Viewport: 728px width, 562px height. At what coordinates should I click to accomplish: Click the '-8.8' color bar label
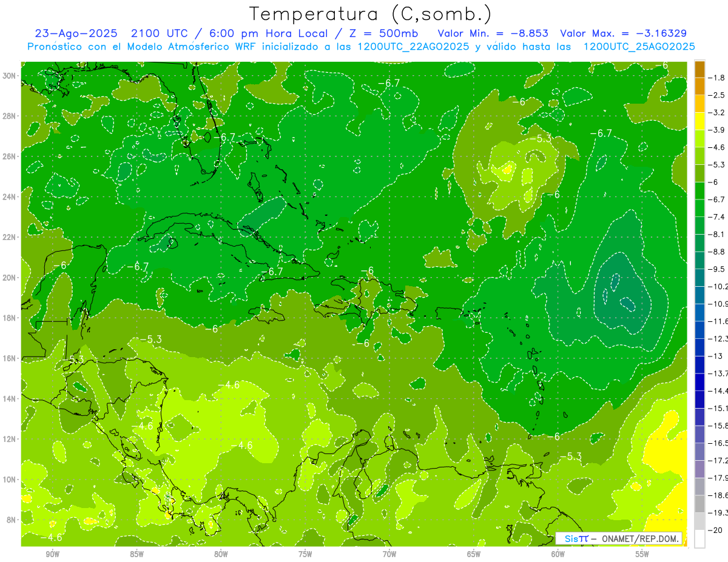coord(717,252)
